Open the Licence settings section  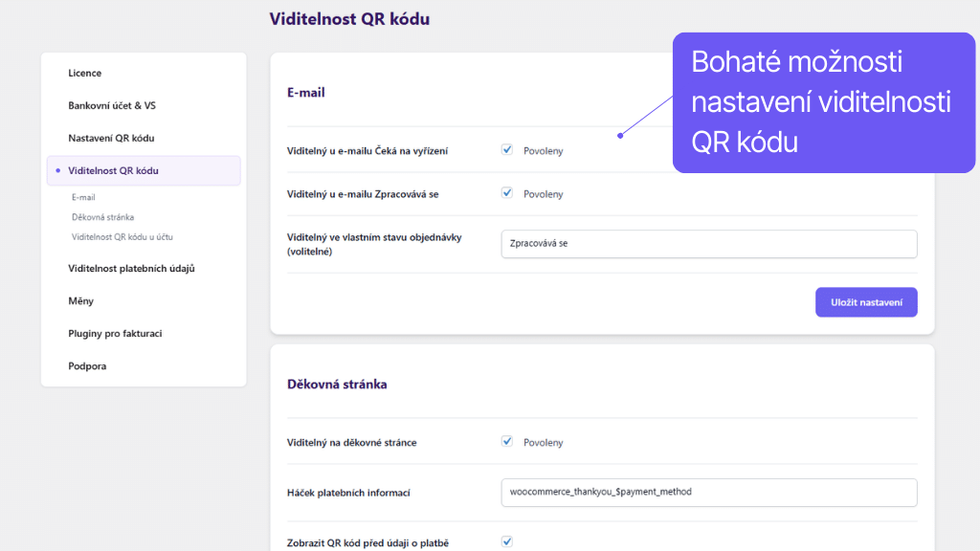85,73
